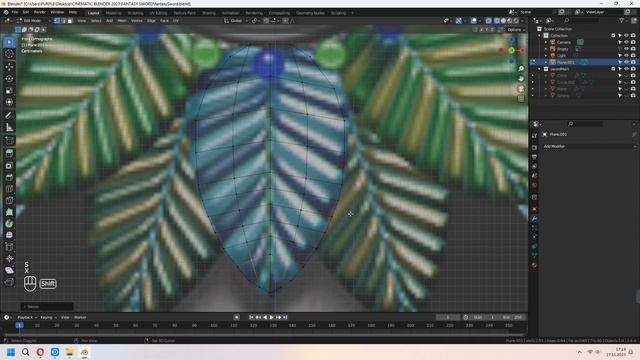
Task: Select the Select Box tool
Action: [9, 42]
